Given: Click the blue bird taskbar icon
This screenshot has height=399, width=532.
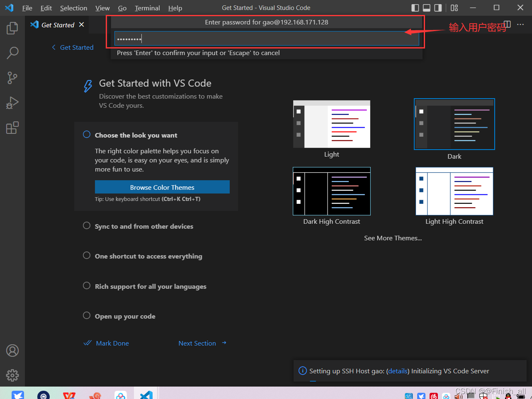Looking at the screenshot, I should click(x=18, y=395).
